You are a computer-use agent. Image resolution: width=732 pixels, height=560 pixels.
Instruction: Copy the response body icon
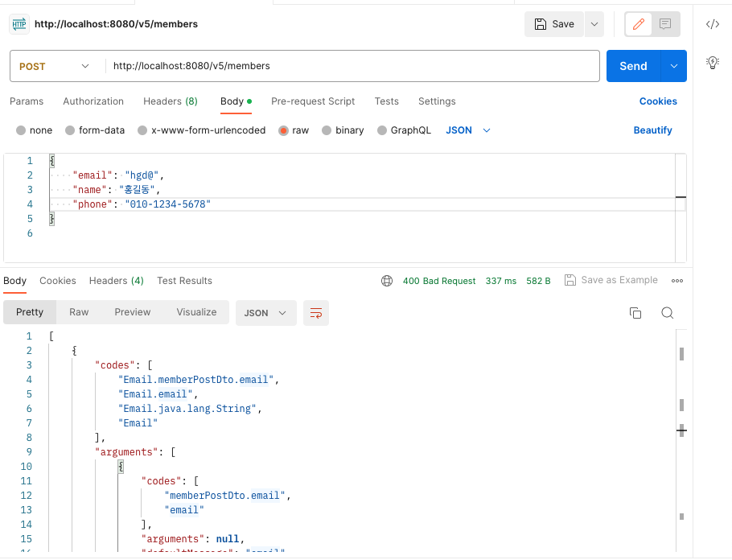pos(635,313)
